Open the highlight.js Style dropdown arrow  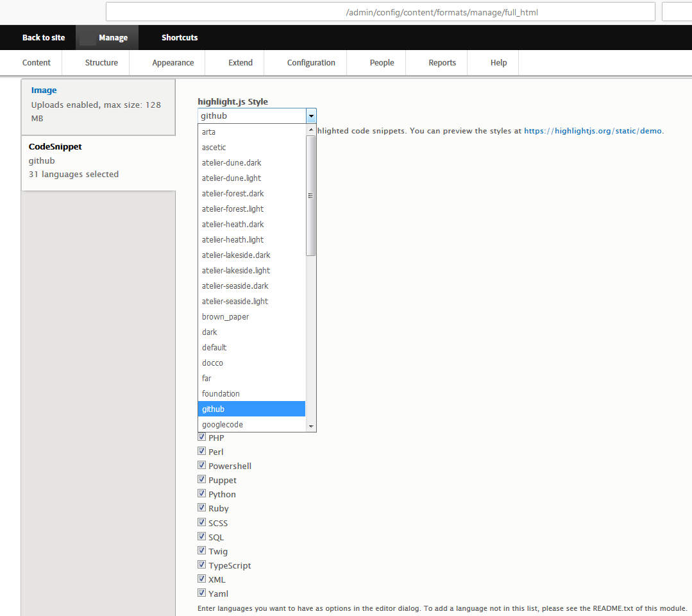click(x=311, y=116)
